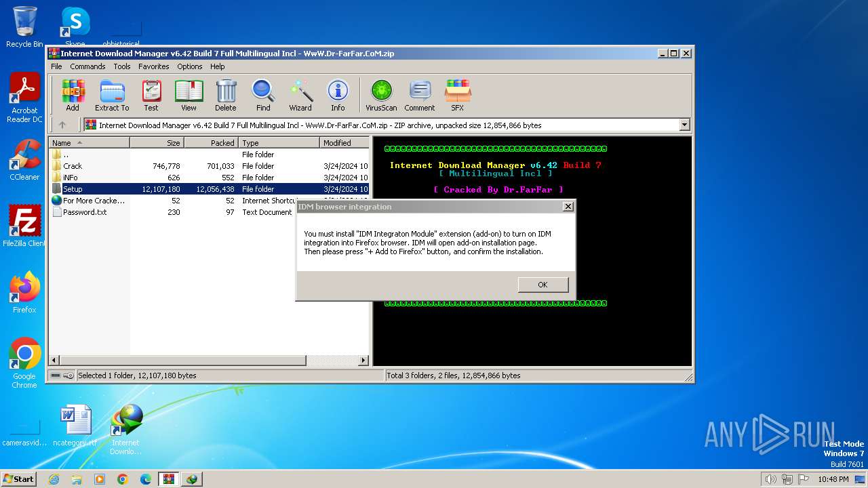Select FileZilla Client desktop icon

[24, 226]
